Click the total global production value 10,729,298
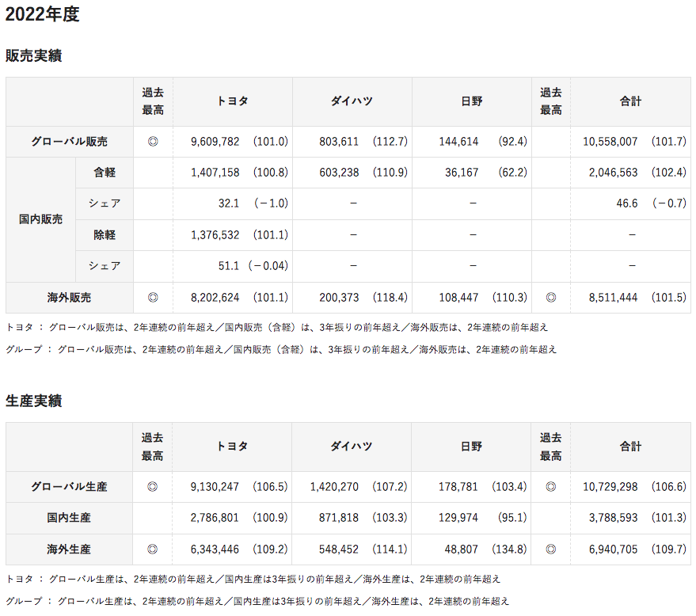Screen dimensions: 696x616 coord(610,487)
